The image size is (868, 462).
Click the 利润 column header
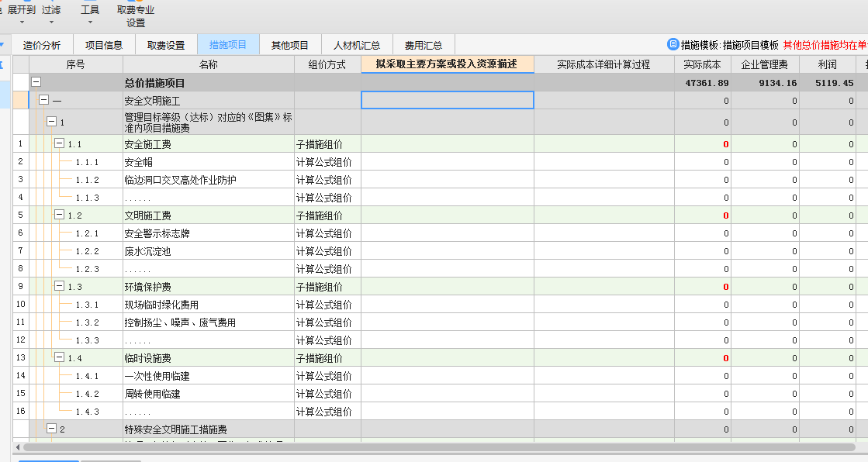(x=828, y=64)
